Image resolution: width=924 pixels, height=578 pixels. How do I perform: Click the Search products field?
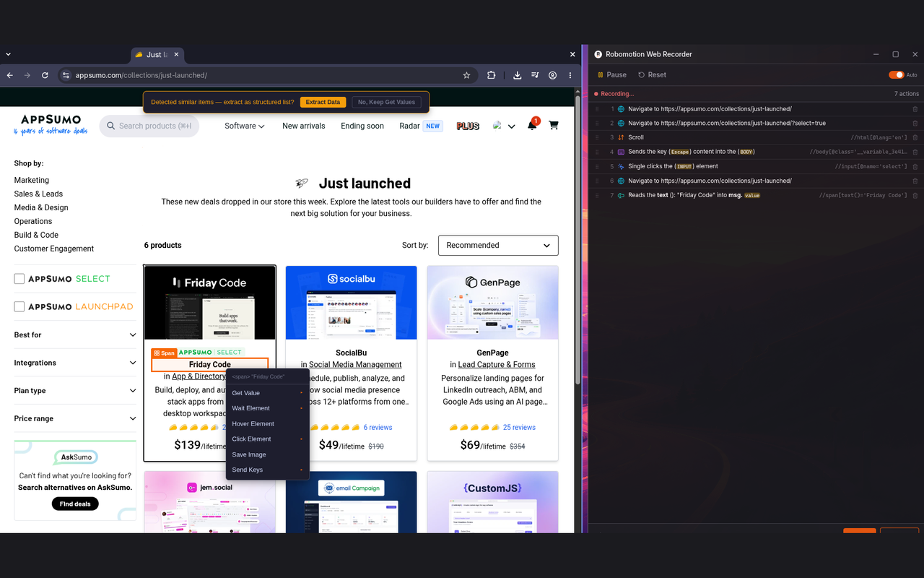tap(149, 126)
